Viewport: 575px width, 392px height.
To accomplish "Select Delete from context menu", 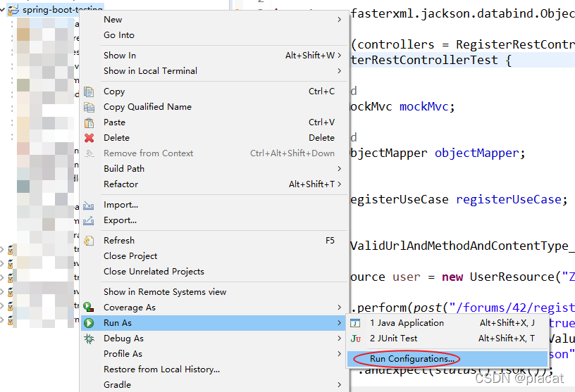I will click(214, 138).
